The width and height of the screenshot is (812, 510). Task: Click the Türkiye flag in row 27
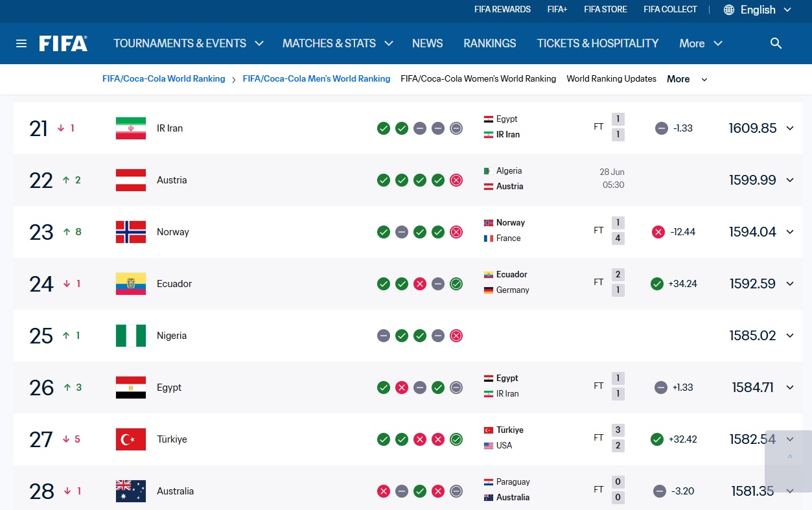(131, 439)
